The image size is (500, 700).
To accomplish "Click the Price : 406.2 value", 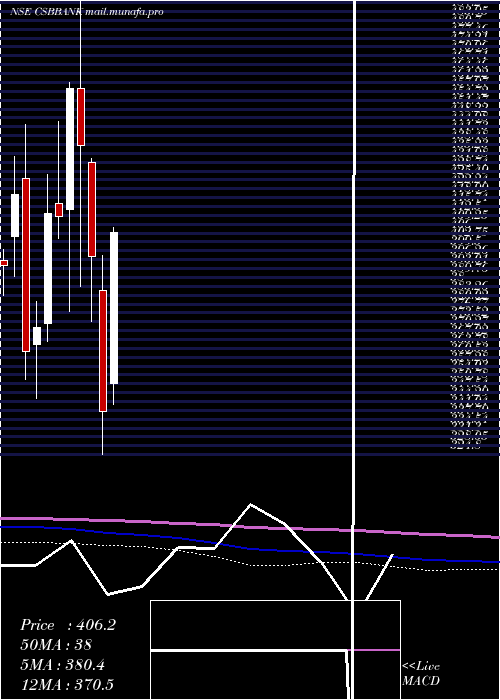I will pos(68,625).
